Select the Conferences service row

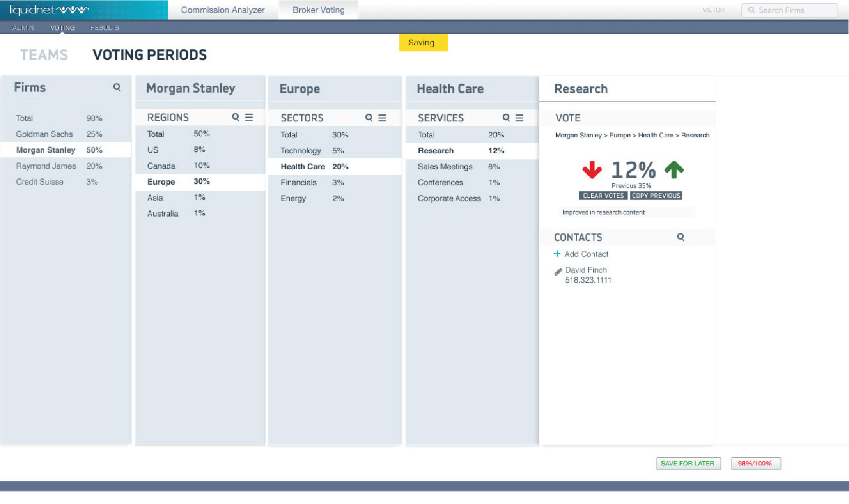pyautogui.click(x=472, y=183)
